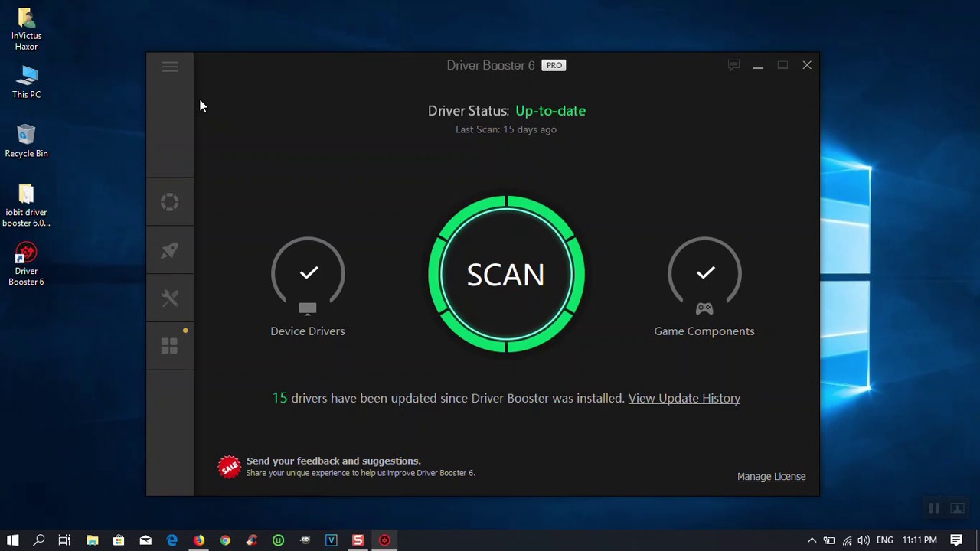Image resolution: width=980 pixels, height=551 pixels.
Task: Open Task View on the taskbar
Action: tap(65, 540)
